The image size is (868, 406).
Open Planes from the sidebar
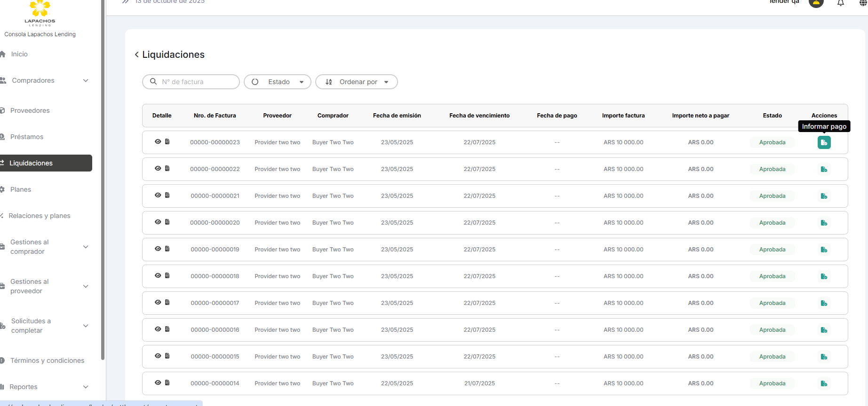click(21, 189)
